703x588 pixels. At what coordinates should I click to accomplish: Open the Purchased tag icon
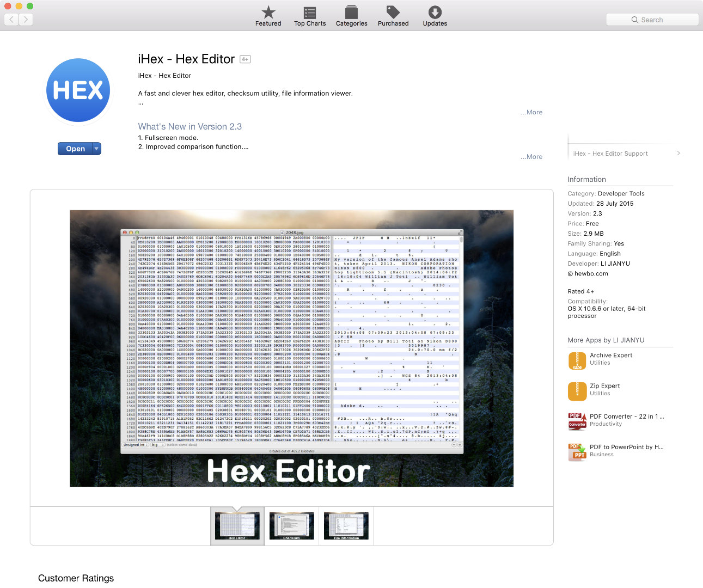(393, 13)
